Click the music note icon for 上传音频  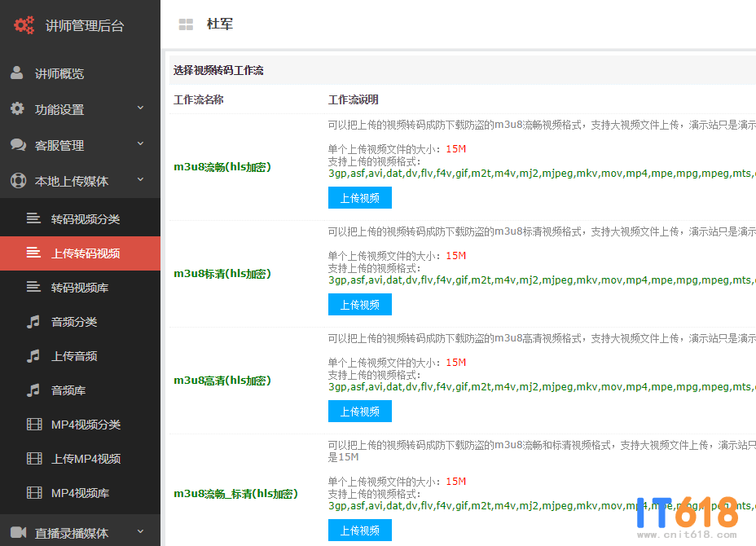point(33,355)
